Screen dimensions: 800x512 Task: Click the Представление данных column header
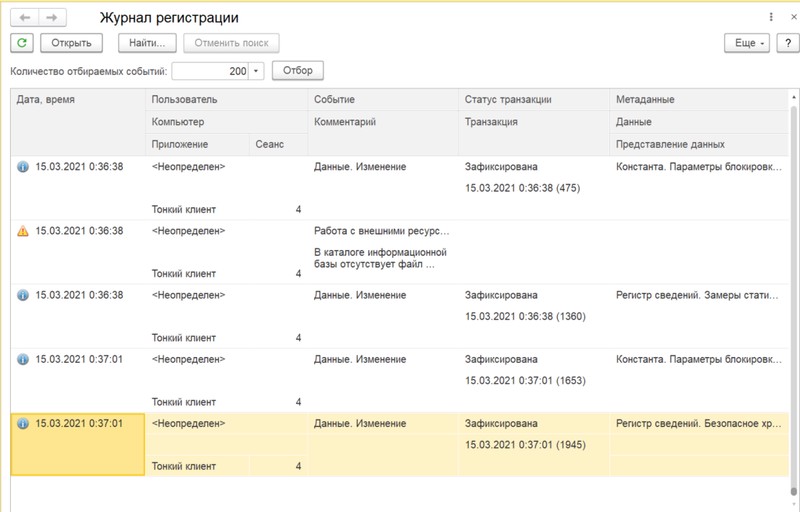[x=699, y=144]
